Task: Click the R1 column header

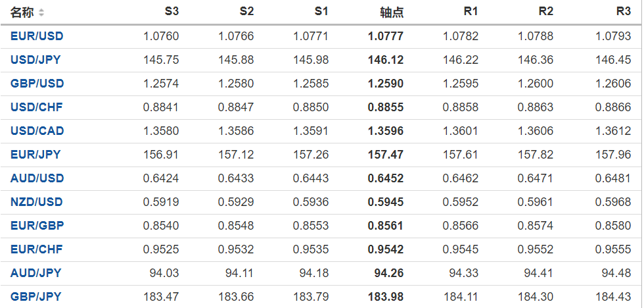Action: point(471,12)
